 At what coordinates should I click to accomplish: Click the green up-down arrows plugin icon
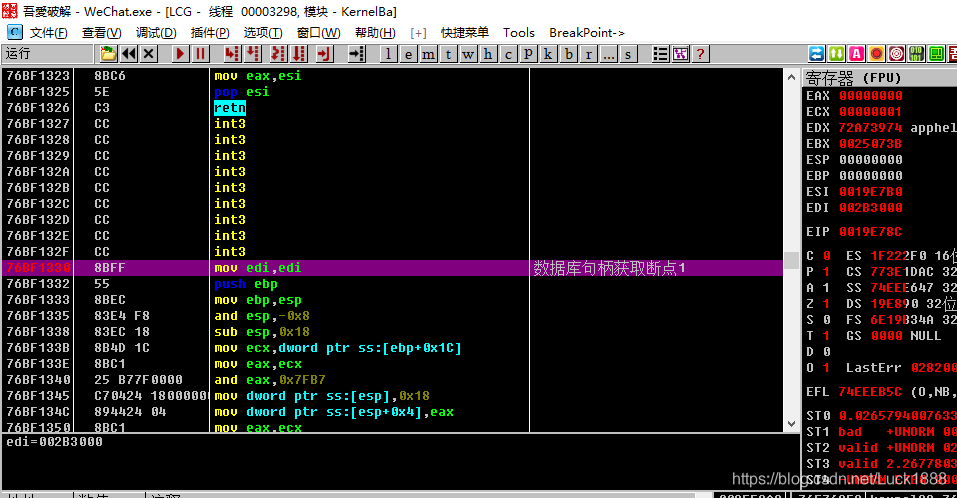(837, 54)
